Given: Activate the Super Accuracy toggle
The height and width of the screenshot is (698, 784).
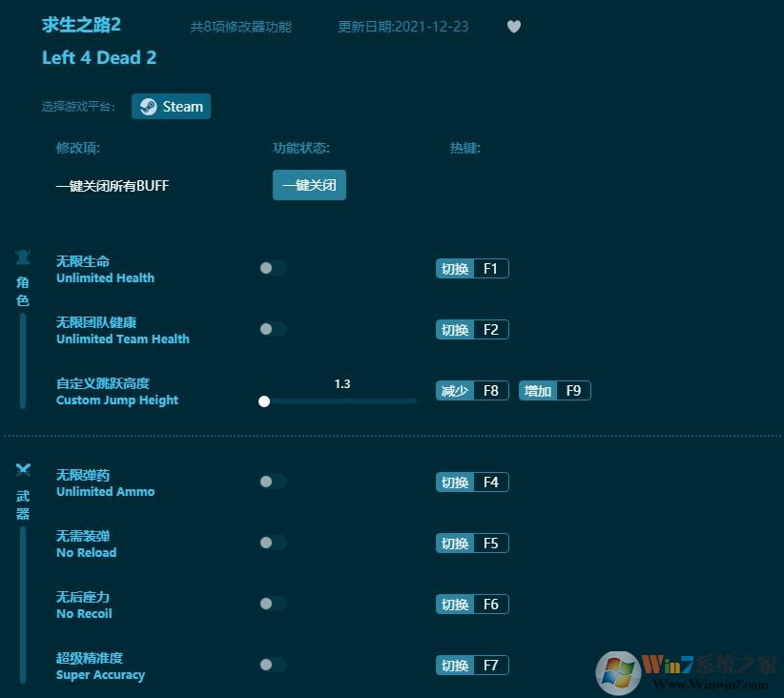Looking at the screenshot, I should coord(272,665).
